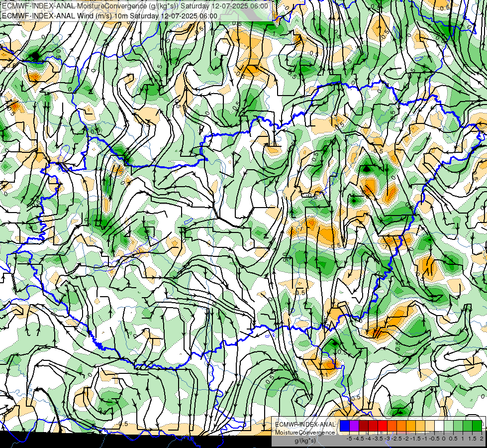Click the MoistureConvergence title line at top

[x=135, y=6]
